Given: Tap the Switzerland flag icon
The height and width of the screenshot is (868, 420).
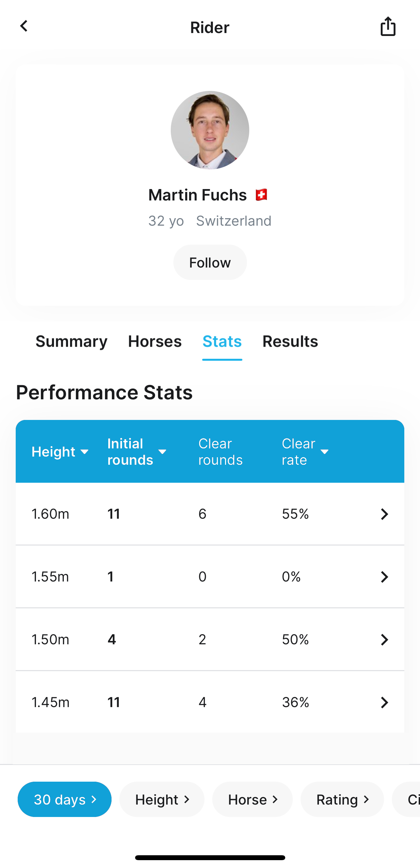Looking at the screenshot, I should [261, 195].
